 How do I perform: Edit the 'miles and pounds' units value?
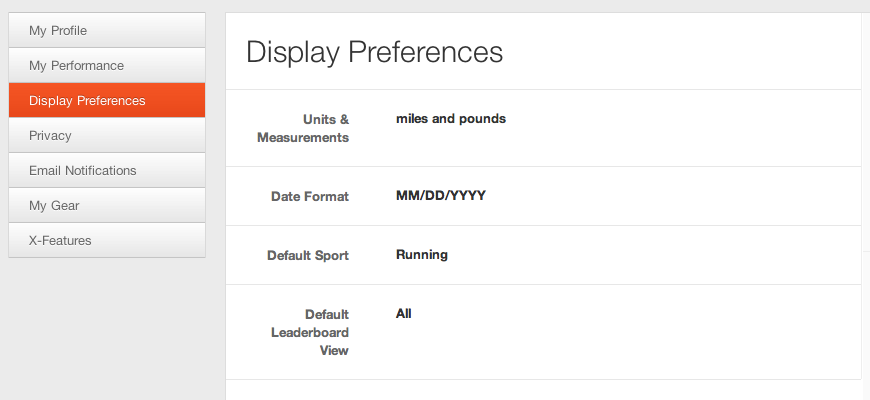pyautogui.click(x=451, y=118)
